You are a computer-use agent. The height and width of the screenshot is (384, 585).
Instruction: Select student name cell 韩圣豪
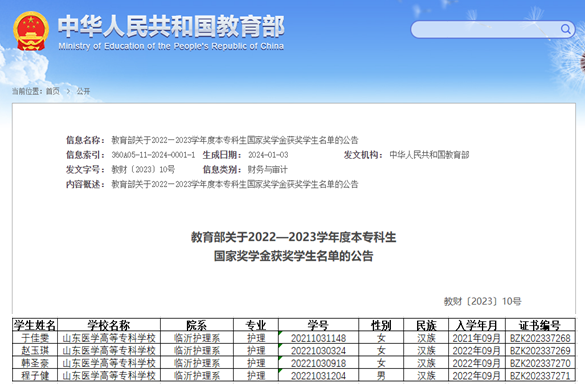(x=35, y=363)
